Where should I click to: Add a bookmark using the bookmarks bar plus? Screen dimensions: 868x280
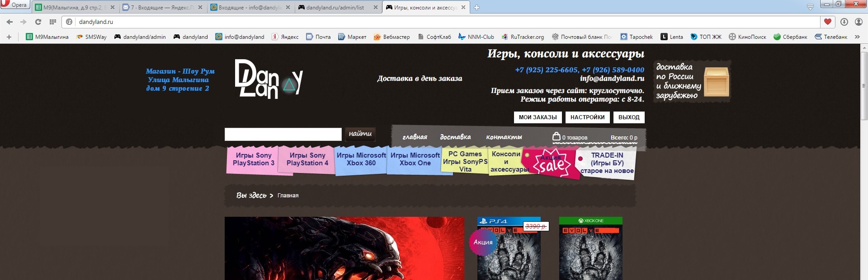pos(9,37)
